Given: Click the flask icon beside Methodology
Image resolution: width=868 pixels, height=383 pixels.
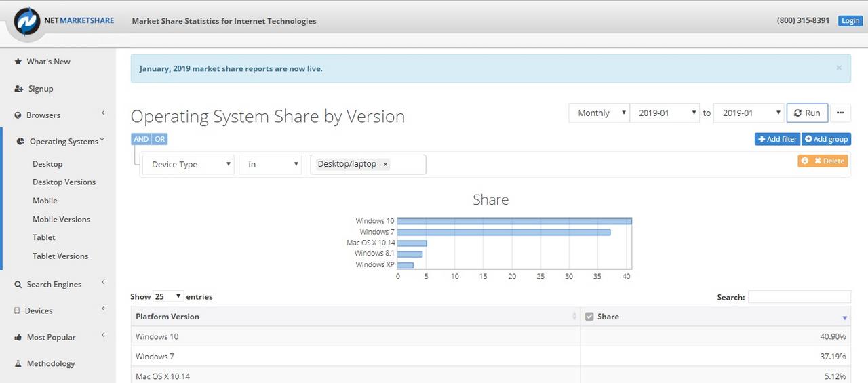Looking at the screenshot, I should (x=18, y=364).
